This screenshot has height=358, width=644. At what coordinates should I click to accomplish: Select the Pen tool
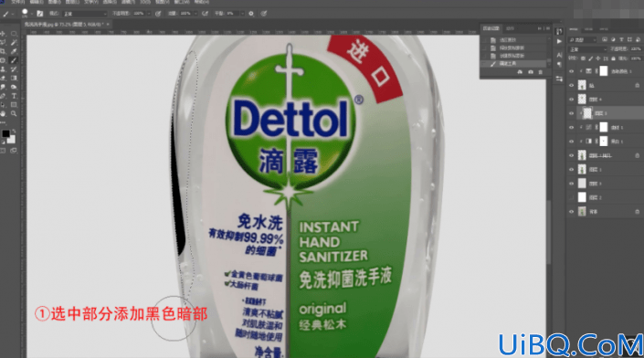4,96
